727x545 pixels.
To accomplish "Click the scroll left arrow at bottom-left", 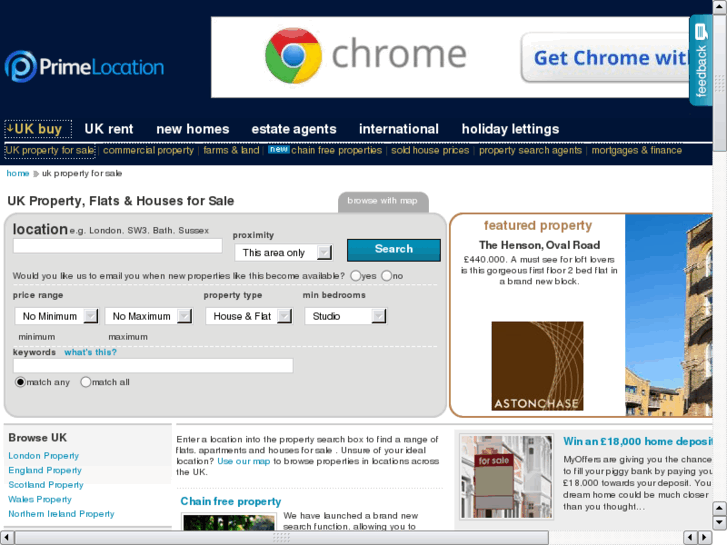I will tap(6, 537).
